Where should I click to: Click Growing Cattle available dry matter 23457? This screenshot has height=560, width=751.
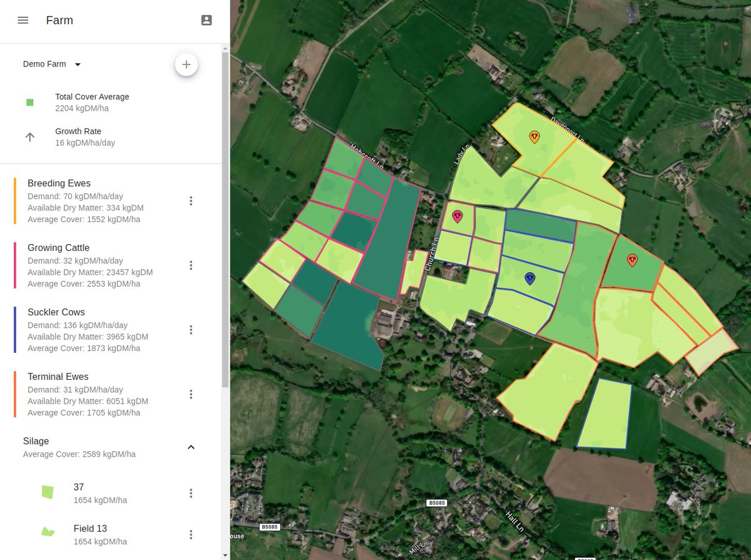tap(90, 272)
